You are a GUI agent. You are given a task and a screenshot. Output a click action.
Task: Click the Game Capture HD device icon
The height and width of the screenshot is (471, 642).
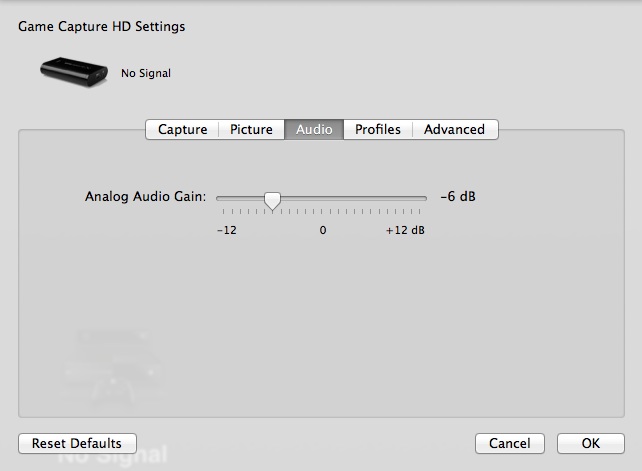[x=73, y=71]
